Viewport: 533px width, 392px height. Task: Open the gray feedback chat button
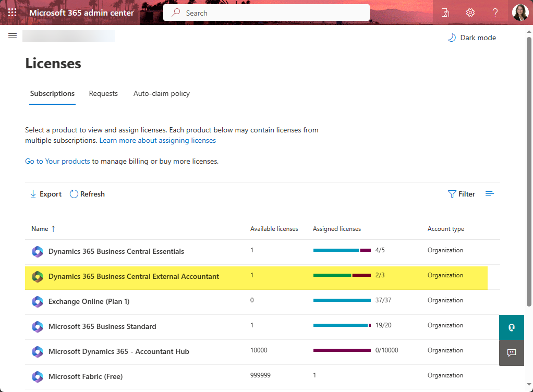click(511, 353)
